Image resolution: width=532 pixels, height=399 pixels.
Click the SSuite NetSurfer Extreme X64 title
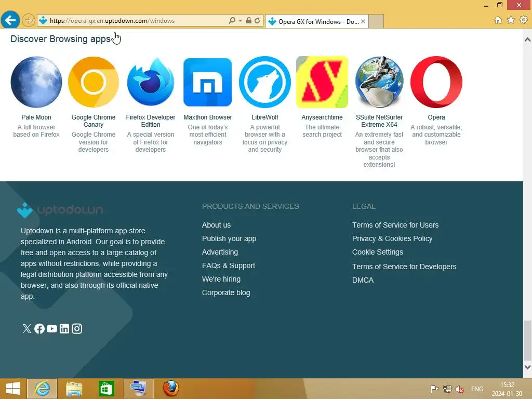(x=379, y=121)
